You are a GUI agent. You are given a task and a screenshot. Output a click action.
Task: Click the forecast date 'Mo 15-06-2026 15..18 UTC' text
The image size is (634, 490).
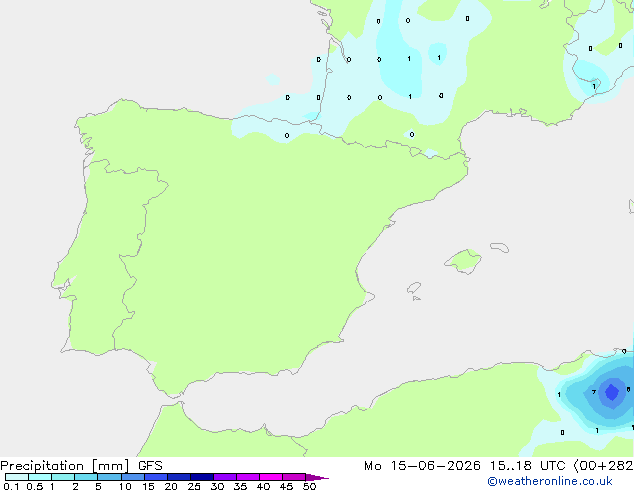pyautogui.click(x=465, y=466)
